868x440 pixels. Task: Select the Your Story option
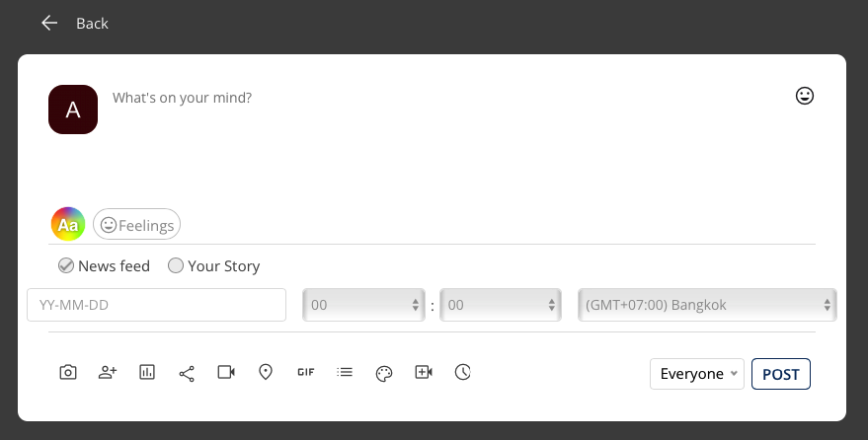tap(176, 266)
